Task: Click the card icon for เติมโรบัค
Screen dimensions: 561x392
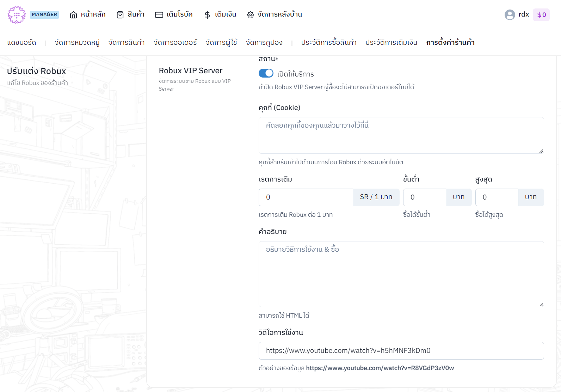Action: [x=159, y=15]
